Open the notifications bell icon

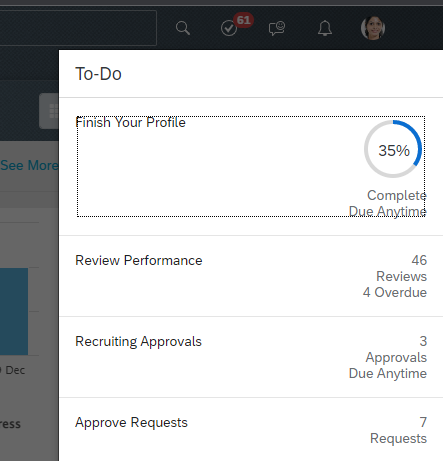pyautogui.click(x=325, y=28)
